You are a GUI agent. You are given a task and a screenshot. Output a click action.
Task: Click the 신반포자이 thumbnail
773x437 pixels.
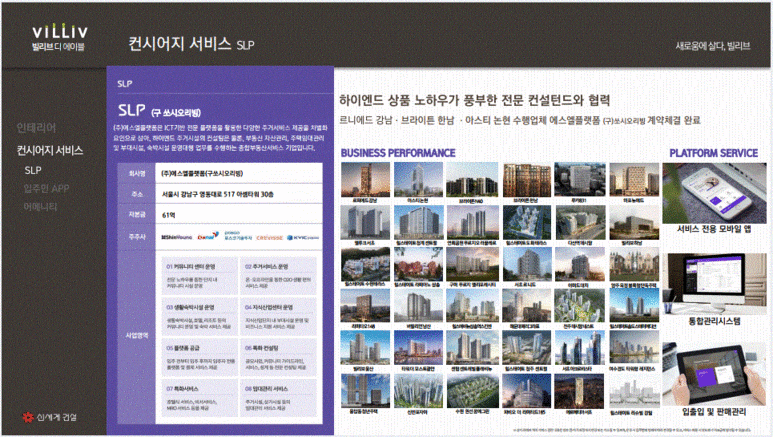(x=418, y=391)
